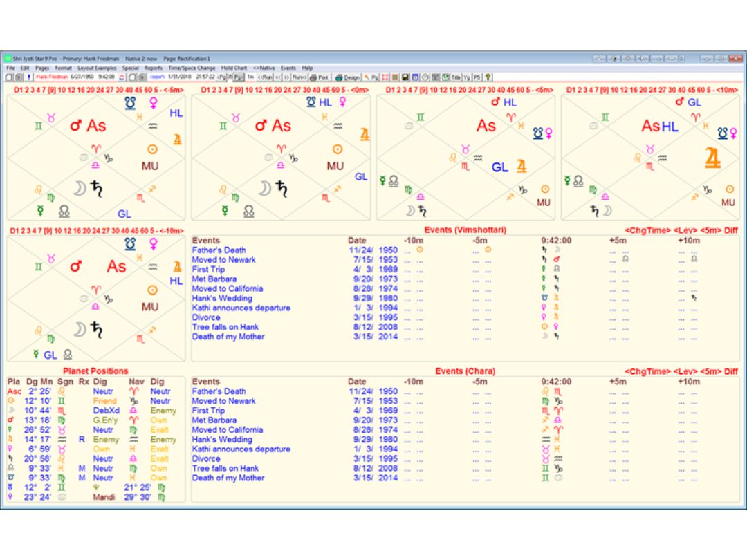This screenshot has height=560, width=747.
Task: Click the floppy disk save icon
Action: click(x=405, y=77)
